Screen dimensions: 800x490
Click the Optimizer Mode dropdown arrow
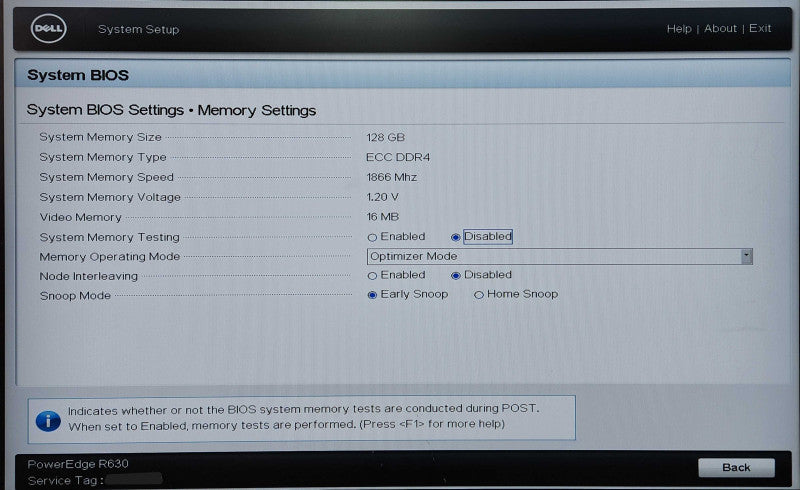coord(747,256)
